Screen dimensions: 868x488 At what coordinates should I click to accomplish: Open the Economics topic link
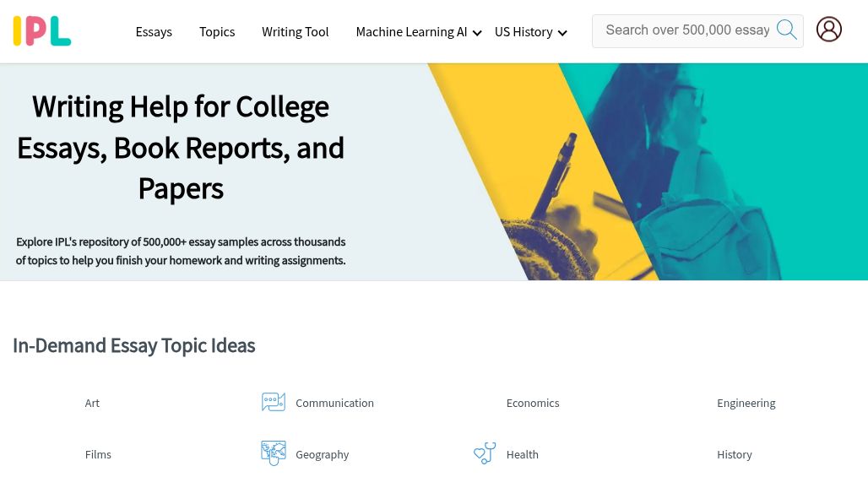[x=533, y=403]
